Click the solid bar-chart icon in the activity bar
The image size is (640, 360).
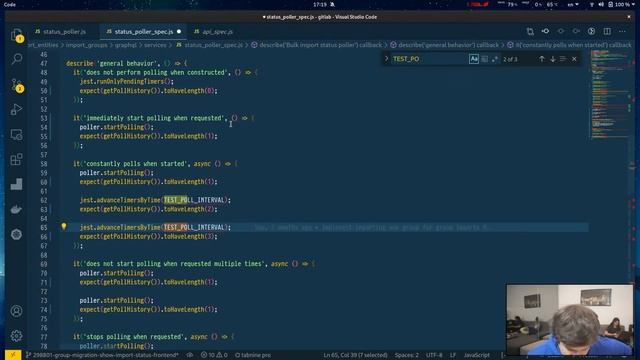[16, 184]
